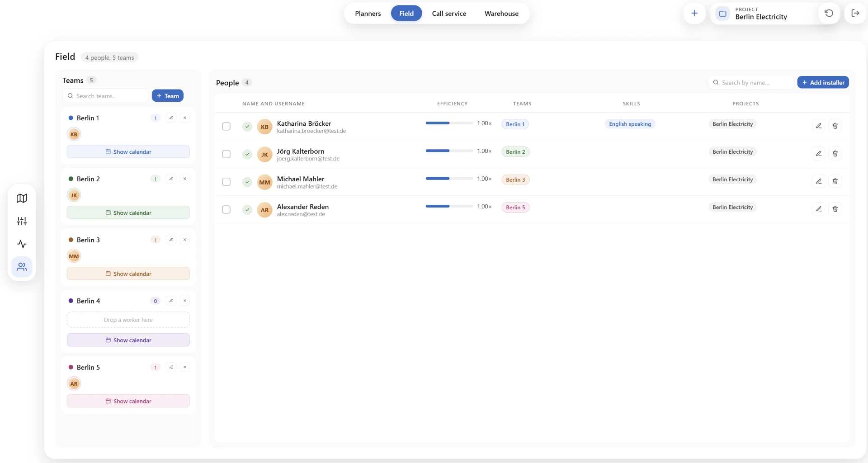Screen dimensions: 868x463
Task: Click the blue + Team button
Action: 168,96
